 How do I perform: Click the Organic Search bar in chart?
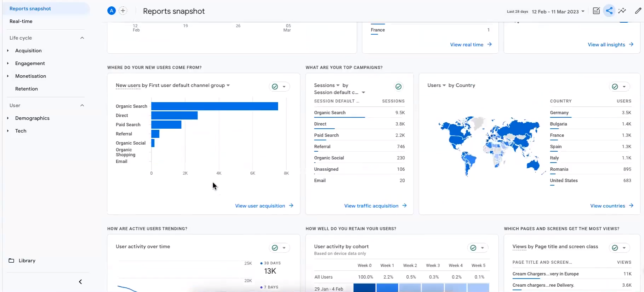coord(214,106)
